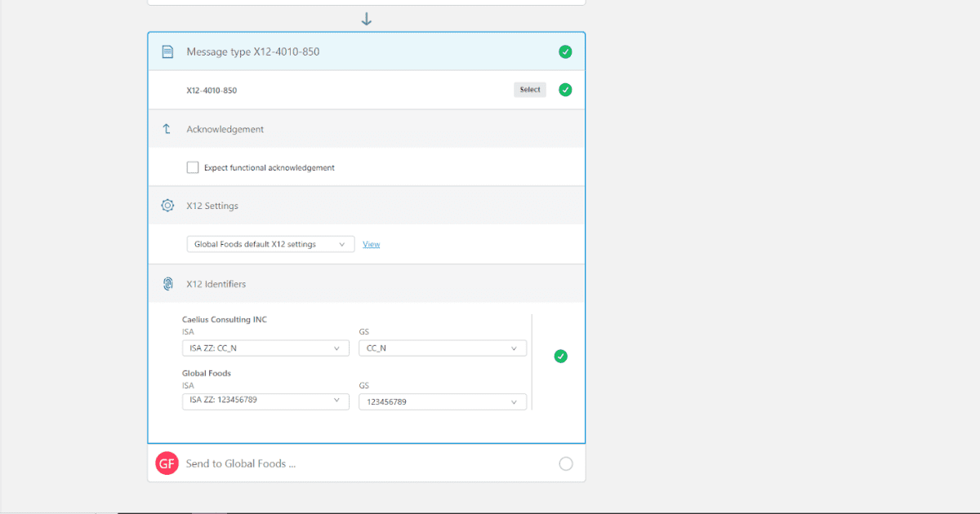Click the X12 Identifiers section header
980x514 pixels.
point(367,284)
